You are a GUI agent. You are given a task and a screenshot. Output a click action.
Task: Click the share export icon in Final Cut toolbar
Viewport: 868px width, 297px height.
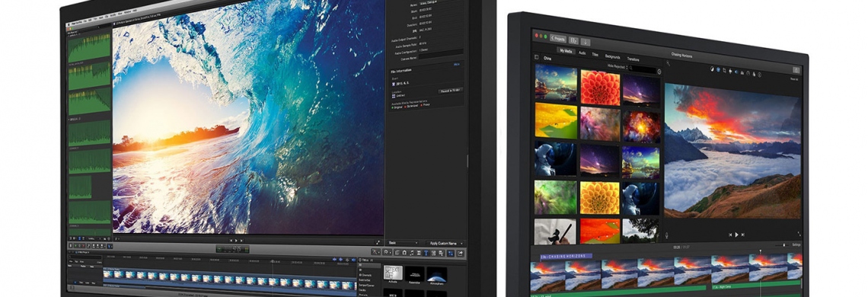pyautogui.click(x=459, y=253)
